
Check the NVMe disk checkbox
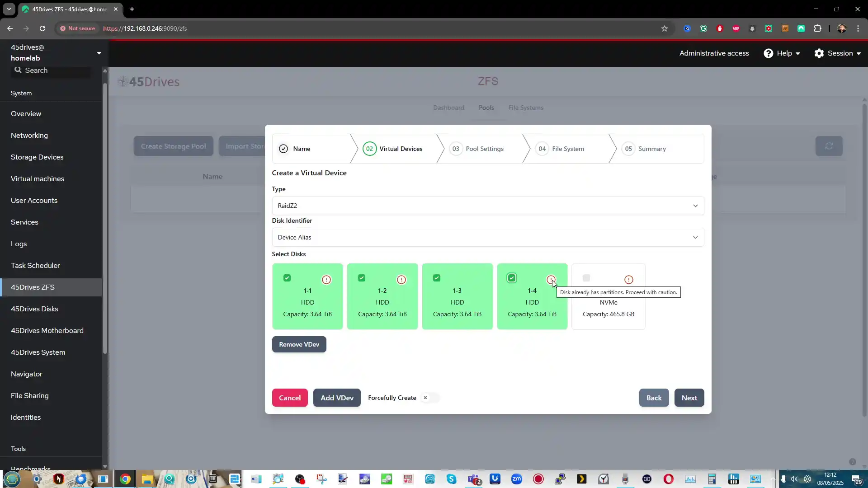[586, 278]
